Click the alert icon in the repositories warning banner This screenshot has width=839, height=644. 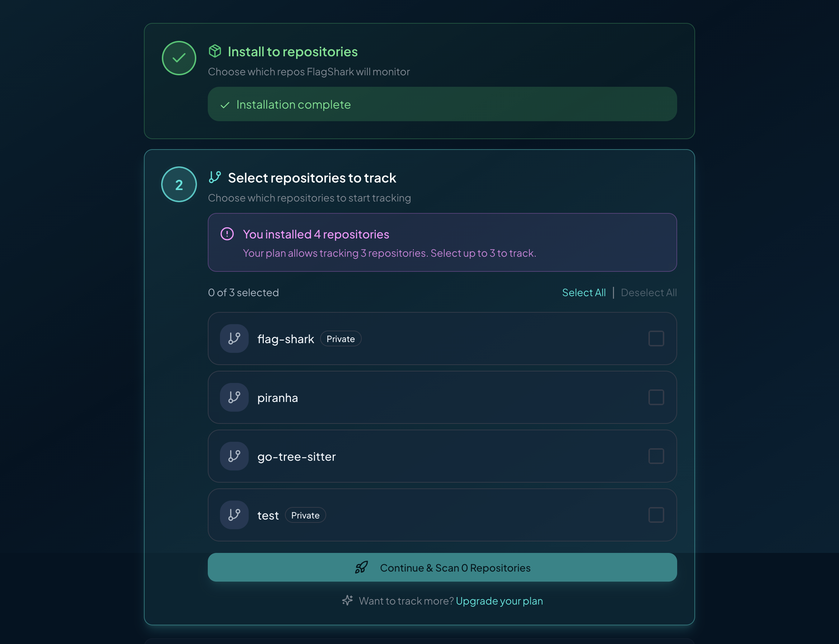click(227, 234)
